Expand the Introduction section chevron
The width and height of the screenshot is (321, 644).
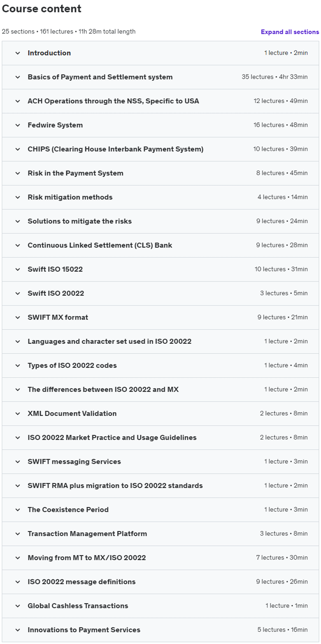(x=18, y=53)
